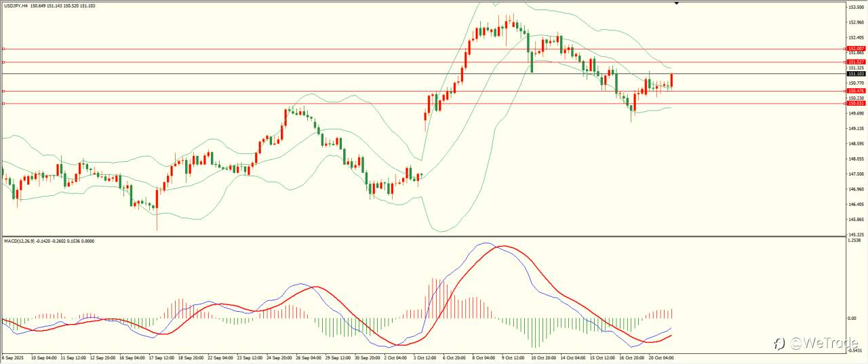Select the 152.007 red horizontal line price tag
868x364 pixels.
click(x=856, y=49)
